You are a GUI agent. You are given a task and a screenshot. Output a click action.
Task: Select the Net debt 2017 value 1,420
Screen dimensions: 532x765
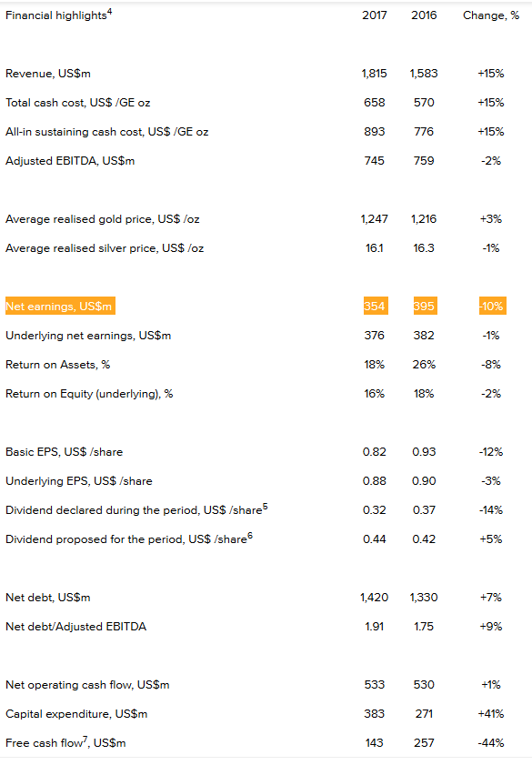(x=375, y=598)
